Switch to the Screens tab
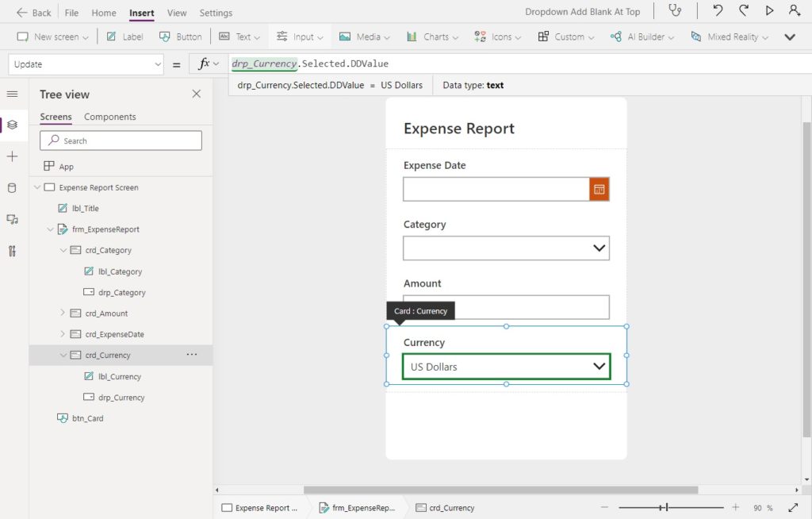812x519 pixels. click(x=56, y=117)
